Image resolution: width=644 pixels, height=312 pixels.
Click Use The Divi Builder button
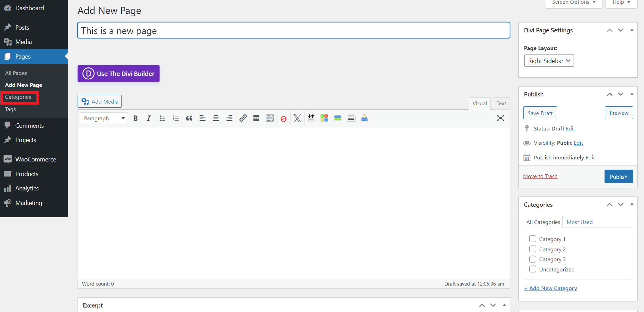tap(118, 74)
